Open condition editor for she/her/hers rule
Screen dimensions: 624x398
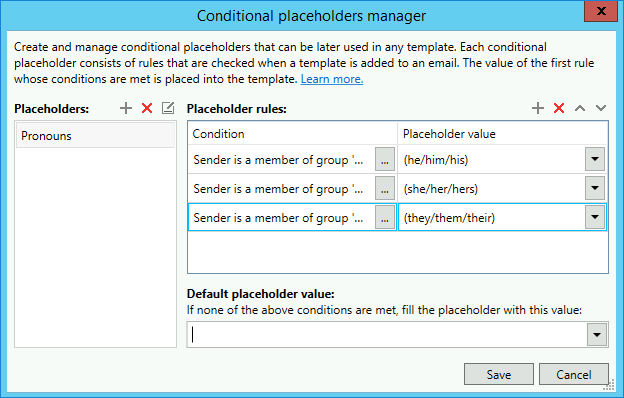point(385,188)
